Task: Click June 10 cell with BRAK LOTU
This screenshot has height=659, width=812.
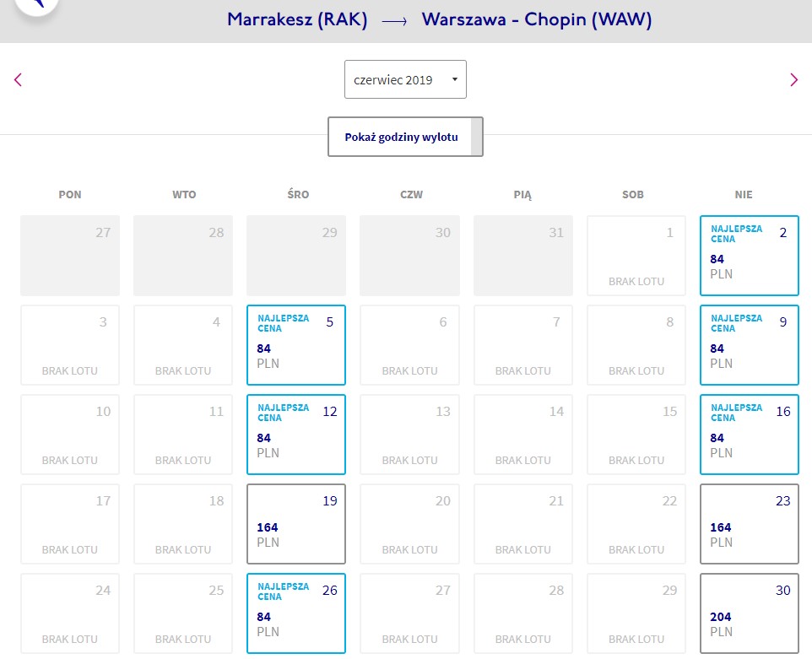Action: point(70,435)
